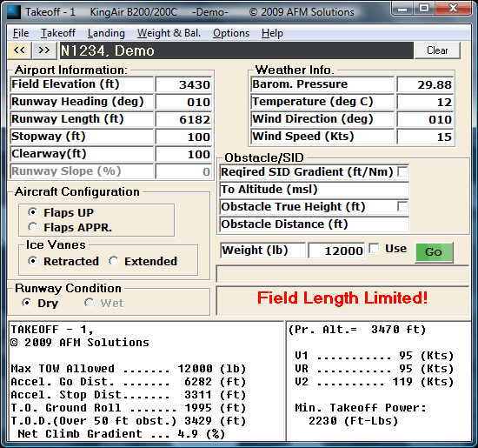Image resolution: width=478 pixels, height=448 pixels.
Task: Click the Max TOW Allowed result line
Action: coord(129,369)
